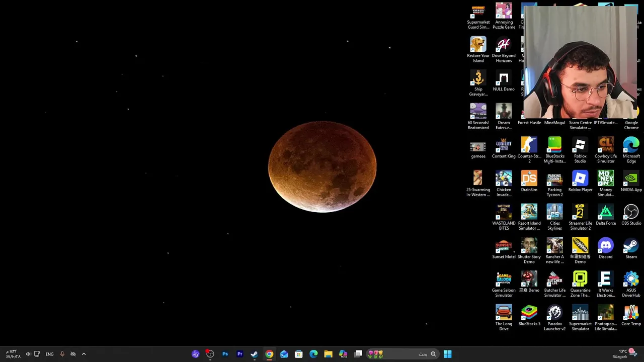Image resolution: width=644 pixels, height=362 pixels.
Task: Launch Sunset Motel desktop icon
Action: click(504, 249)
